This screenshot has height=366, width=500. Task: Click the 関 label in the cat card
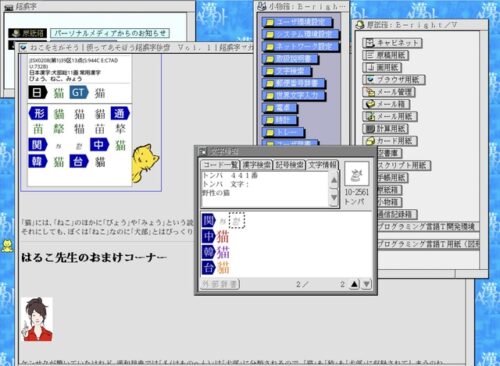point(38,145)
